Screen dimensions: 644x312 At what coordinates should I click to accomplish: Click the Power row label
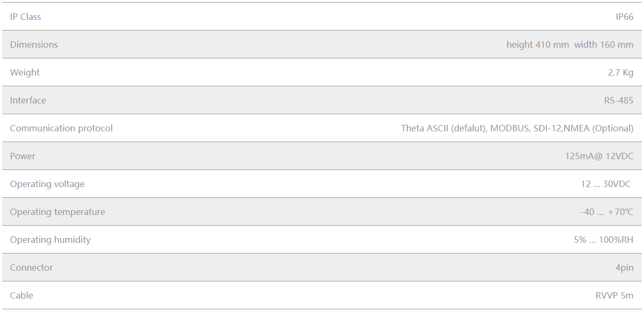tap(23, 156)
